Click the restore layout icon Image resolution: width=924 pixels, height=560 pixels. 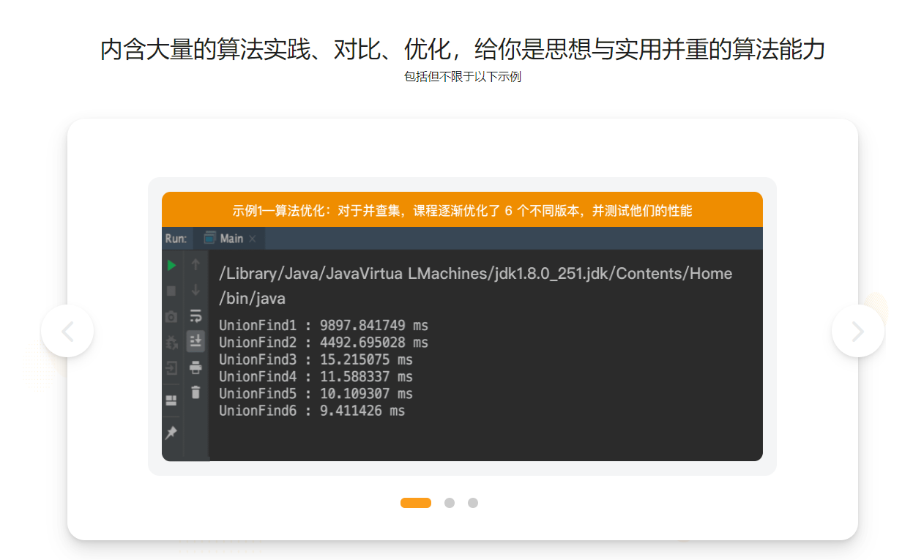pyautogui.click(x=171, y=400)
